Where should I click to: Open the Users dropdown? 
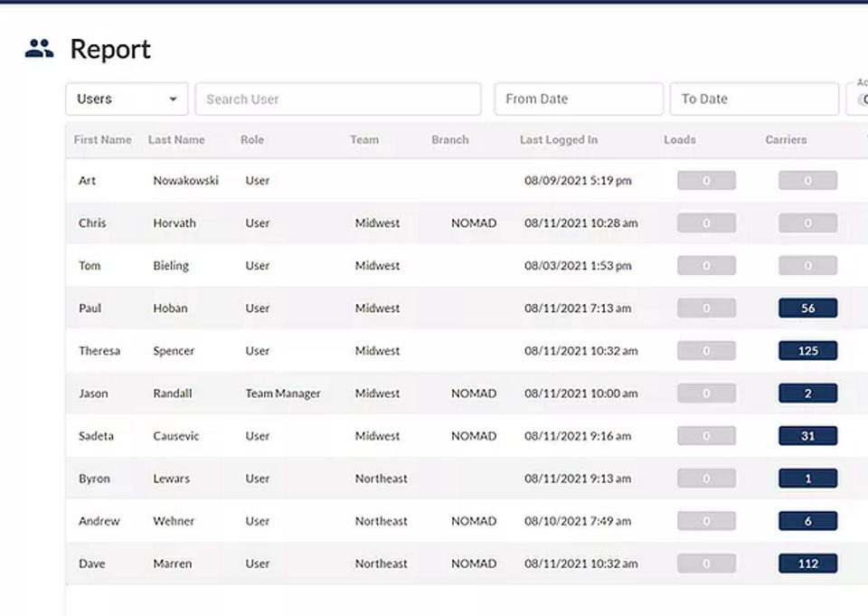127,100
